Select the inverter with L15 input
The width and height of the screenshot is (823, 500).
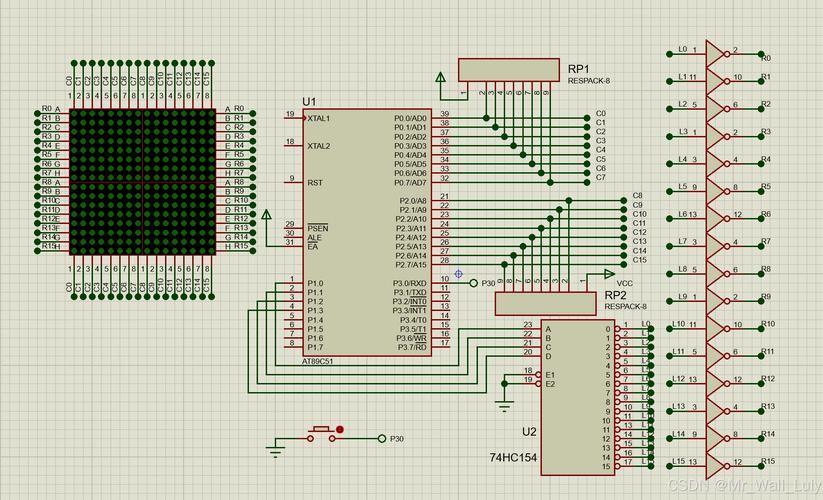coord(717,465)
